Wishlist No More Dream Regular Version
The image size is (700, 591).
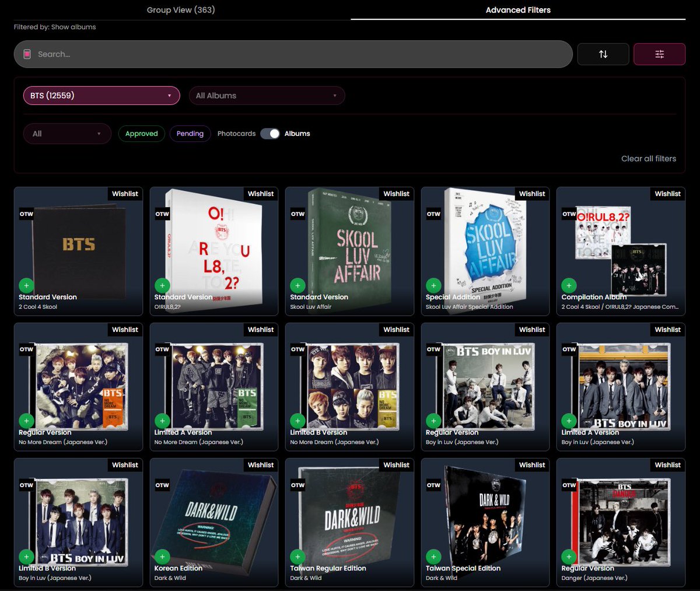click(125, 330)
